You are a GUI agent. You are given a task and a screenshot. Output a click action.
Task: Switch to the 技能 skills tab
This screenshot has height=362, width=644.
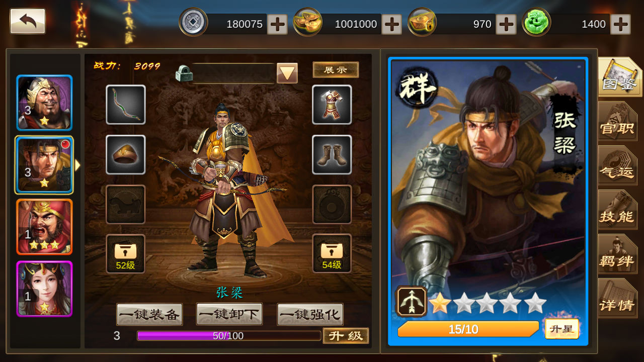[617, 210]
